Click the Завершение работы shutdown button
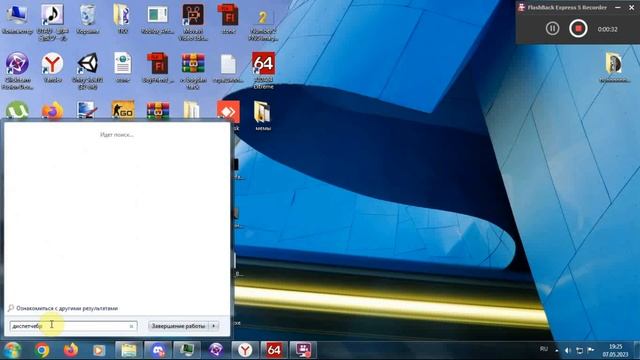This screenshot has height=360, width=640. [x=178, y=326]
